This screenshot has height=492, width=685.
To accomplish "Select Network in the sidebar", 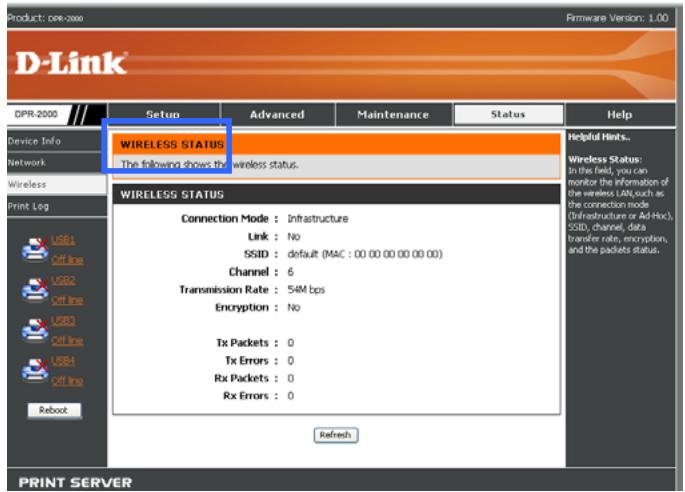I will pyautogui.click(x=57, y=163).
